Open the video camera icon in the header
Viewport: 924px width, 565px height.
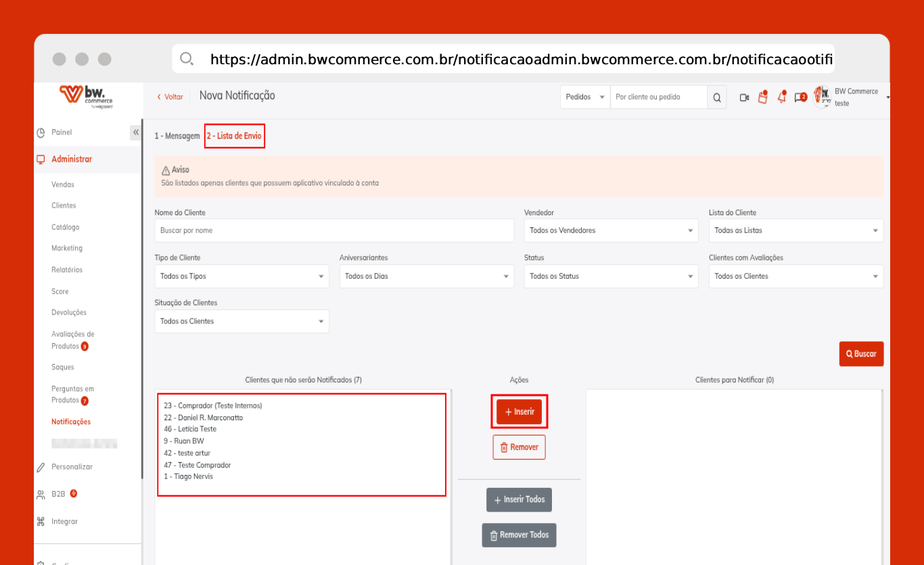click(x=744, y=97)
